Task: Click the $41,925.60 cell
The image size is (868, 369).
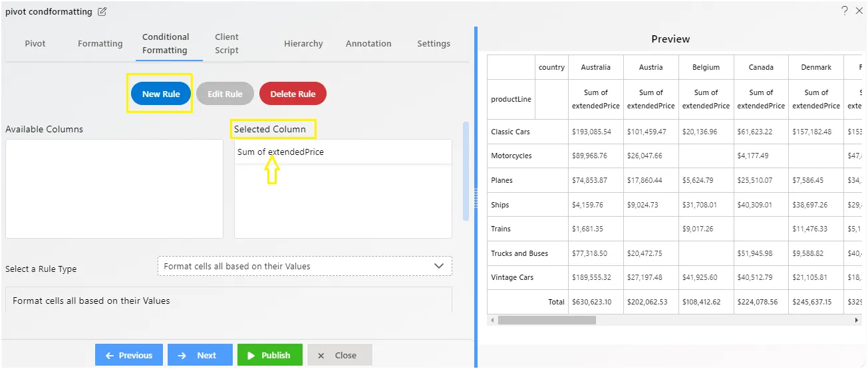Action: (x=706, y=277)
